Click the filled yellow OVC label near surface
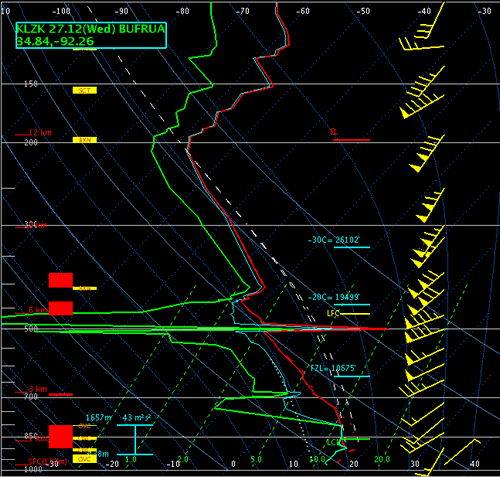This screenshot has height=477, width=500. point(85,459)
